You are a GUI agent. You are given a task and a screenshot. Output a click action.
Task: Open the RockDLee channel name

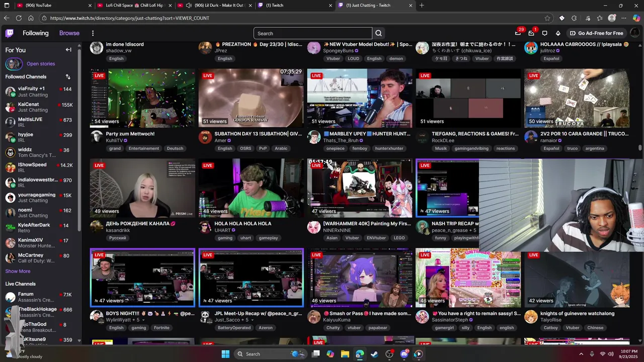[x=443, y=141]
